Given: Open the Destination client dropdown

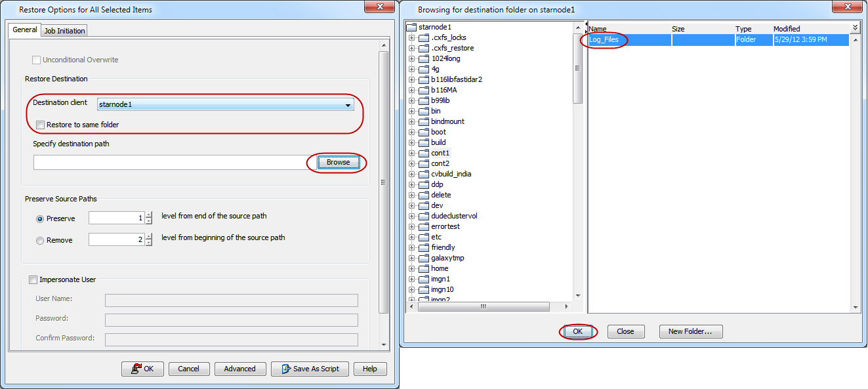Looking at the screenshot, I should pyautogui.click(x=348, y=104).
